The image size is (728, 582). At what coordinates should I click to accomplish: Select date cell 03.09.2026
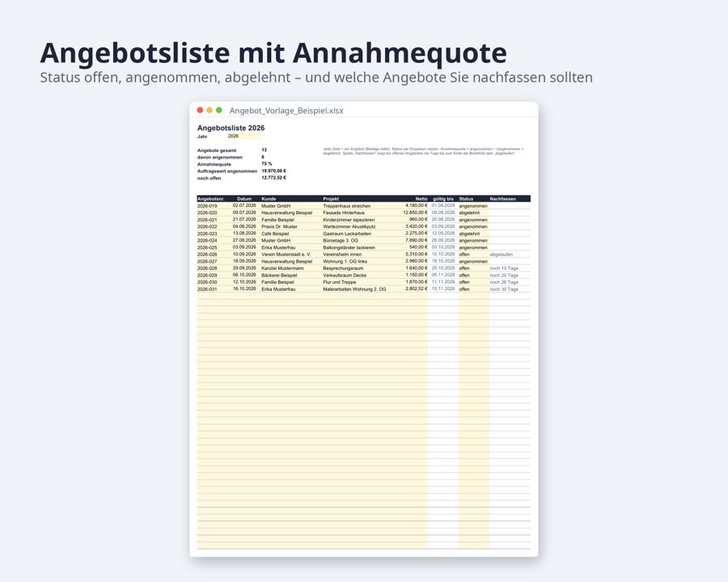point(244,247)
